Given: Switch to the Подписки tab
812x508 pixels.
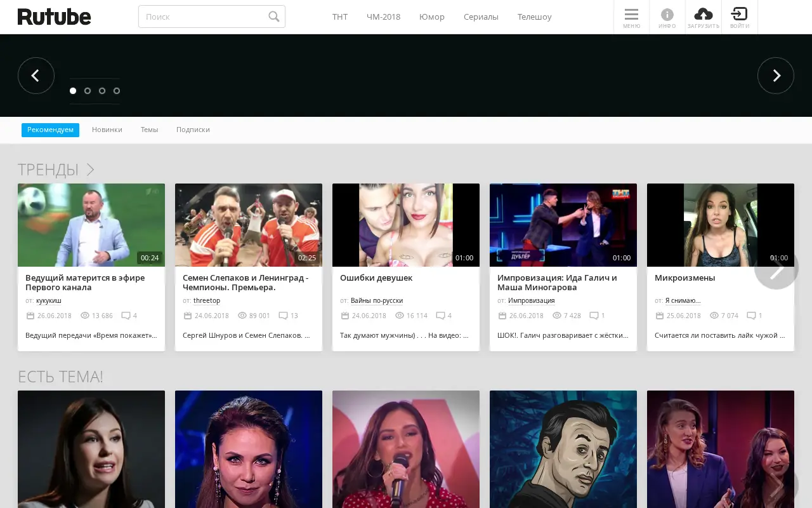Looking at the screenshot, I should tap(193, 130).
